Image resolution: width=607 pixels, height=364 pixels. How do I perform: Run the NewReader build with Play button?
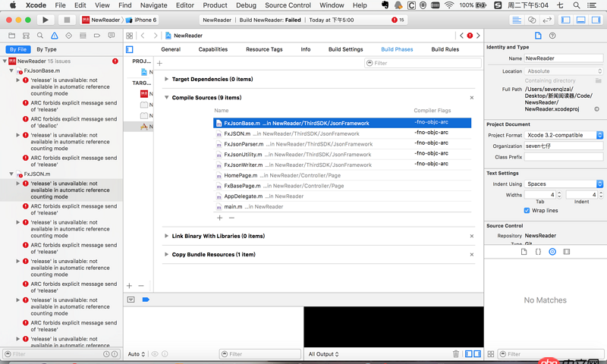[x=46, y=20]
